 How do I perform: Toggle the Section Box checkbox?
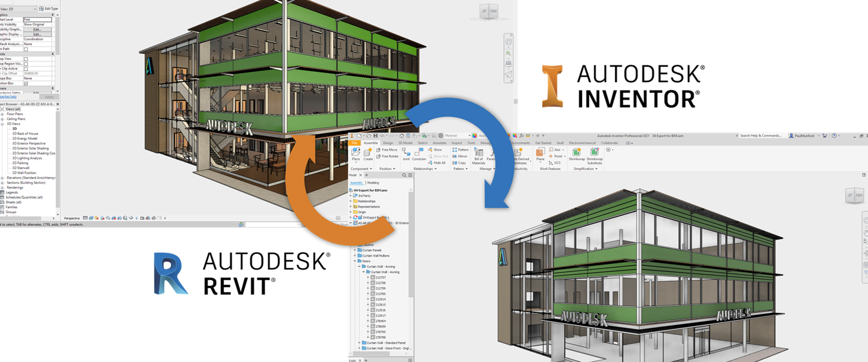26,83
